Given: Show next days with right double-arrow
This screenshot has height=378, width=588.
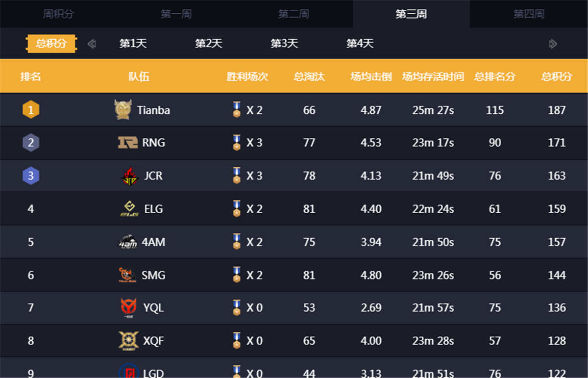Looking at the screenshot, I should coord(553,44).
